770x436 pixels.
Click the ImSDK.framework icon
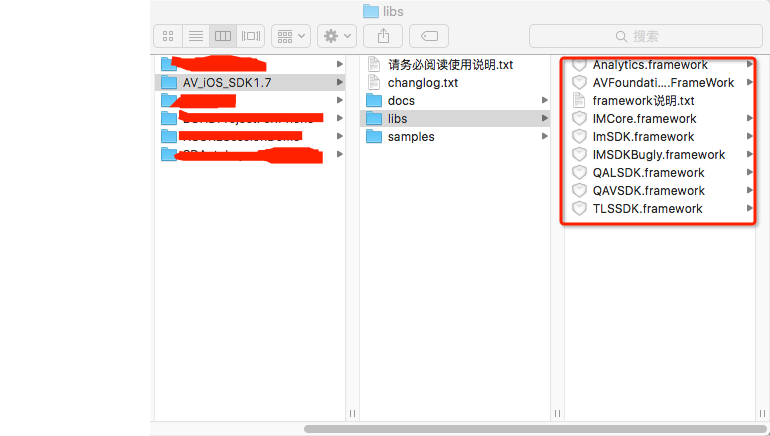pyautogui.click(x=579, y=136)
